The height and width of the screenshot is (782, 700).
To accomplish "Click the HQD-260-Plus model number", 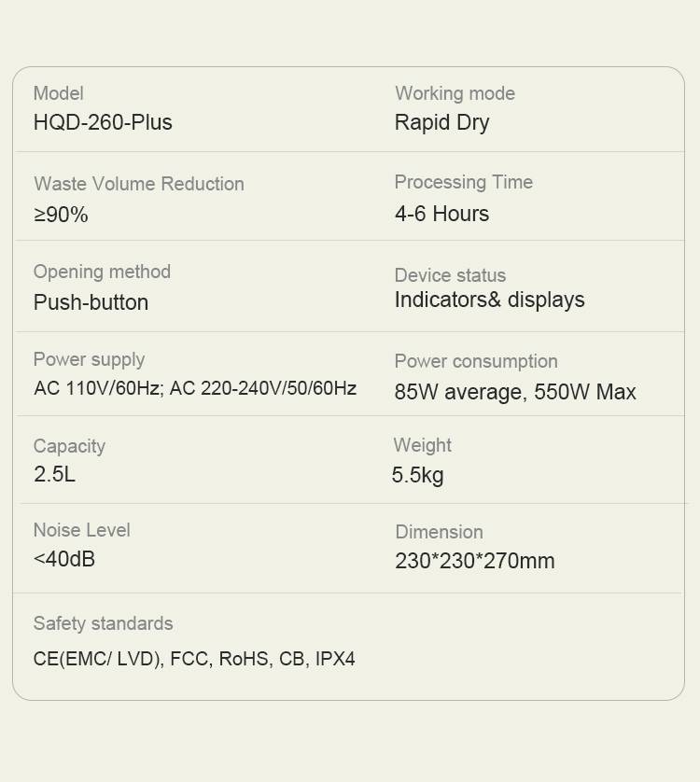I will pyautogui.click(x=103, y=122).
